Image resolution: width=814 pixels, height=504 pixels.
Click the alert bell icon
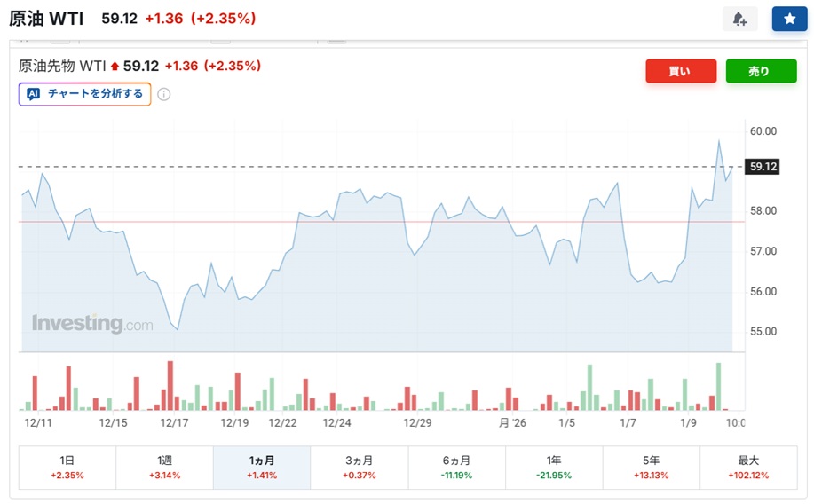(739, 19)
